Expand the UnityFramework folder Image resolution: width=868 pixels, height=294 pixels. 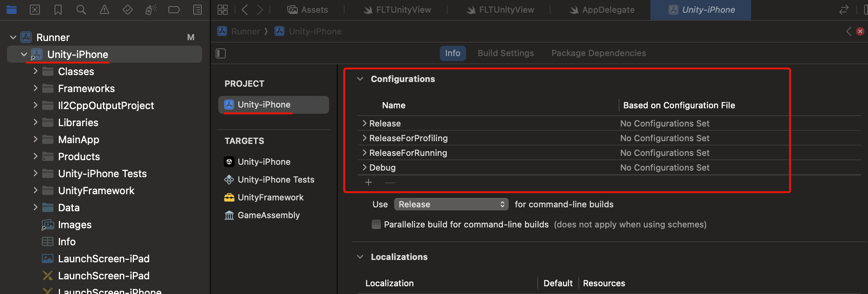pos(35,190)
